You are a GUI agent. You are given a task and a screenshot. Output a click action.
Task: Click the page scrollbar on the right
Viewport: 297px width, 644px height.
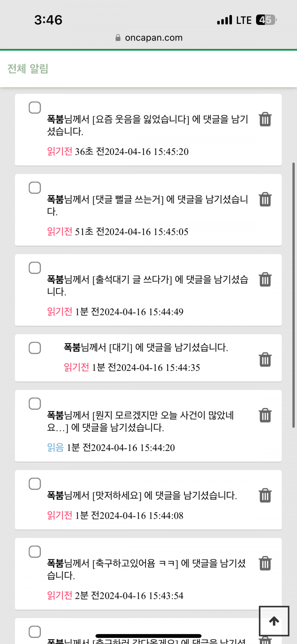[x=293, y=295]
